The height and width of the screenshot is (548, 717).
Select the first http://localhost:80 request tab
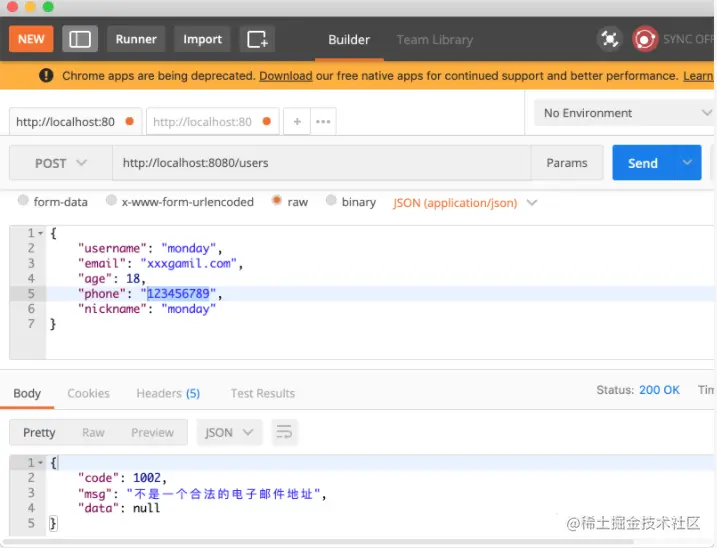pyautogui.click(x=75, y=122)
